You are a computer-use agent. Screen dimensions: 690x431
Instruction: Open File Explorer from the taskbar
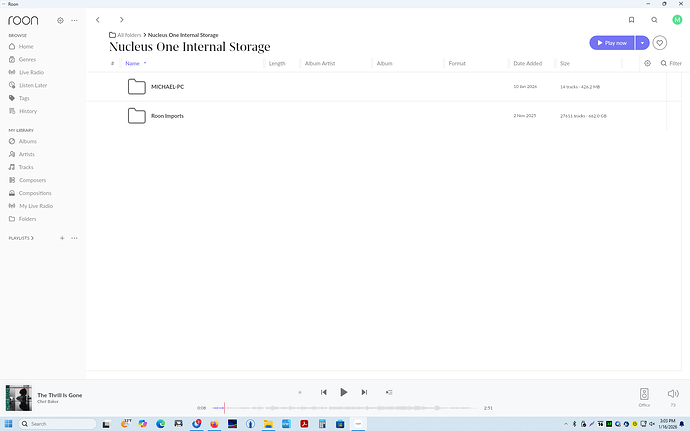coord(268,424)
